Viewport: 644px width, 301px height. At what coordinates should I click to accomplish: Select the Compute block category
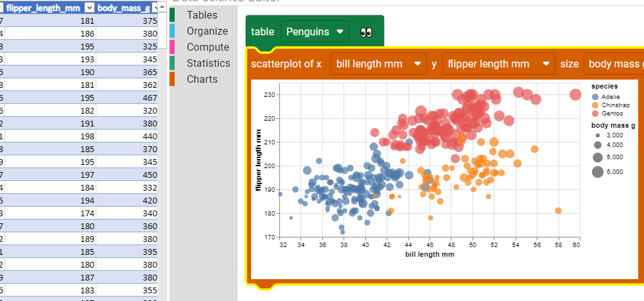click(207, 47)
